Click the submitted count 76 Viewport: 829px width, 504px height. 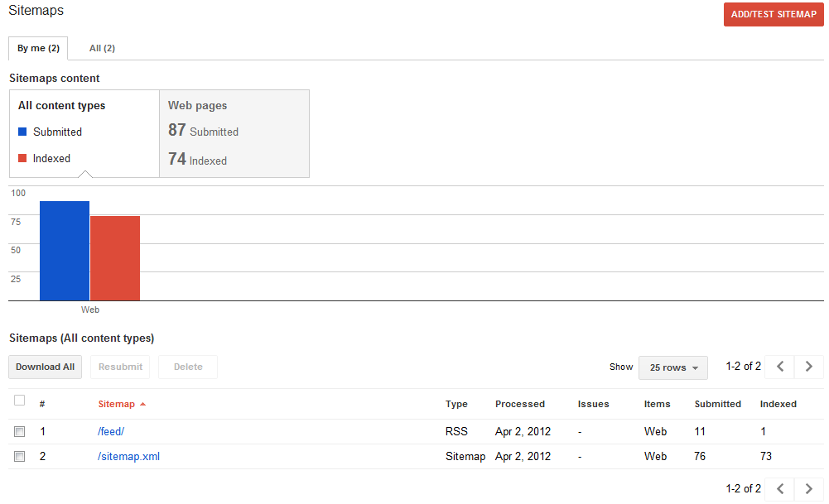coord(700,457)
